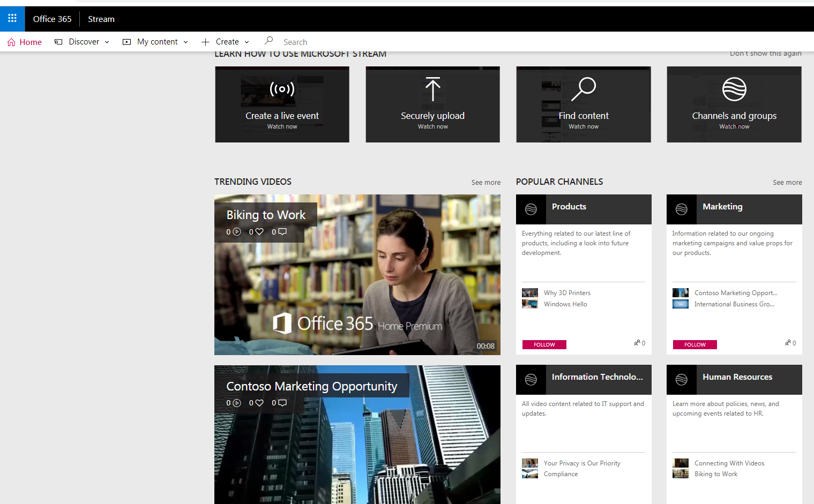This screenshot has width=814, height=504.
Task: Click the Securely upload arrow icon
Action: 432,89
